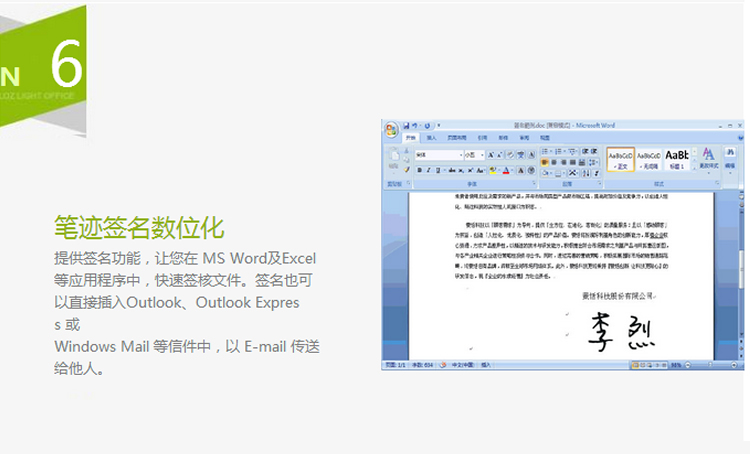Image resolution: width=750 pixels, height=454 pixels.
Task: Click the Save icon in the quick access toolbar
Action: pos(406,125)
